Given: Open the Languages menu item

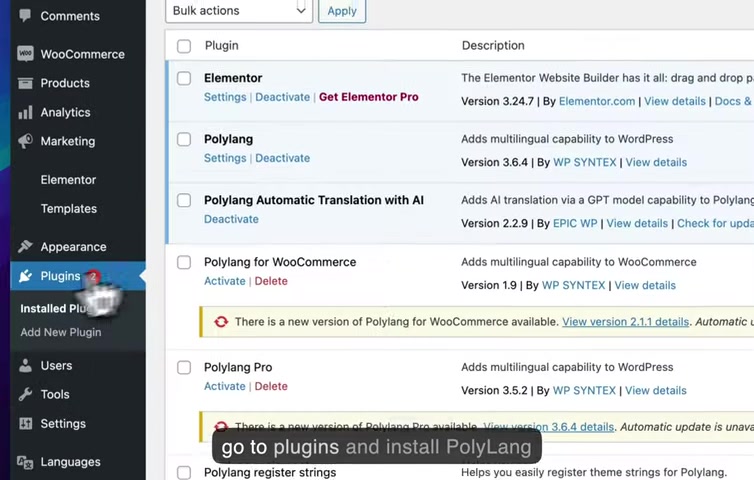Looking at the screenshot, I should [x=70, y=462].
